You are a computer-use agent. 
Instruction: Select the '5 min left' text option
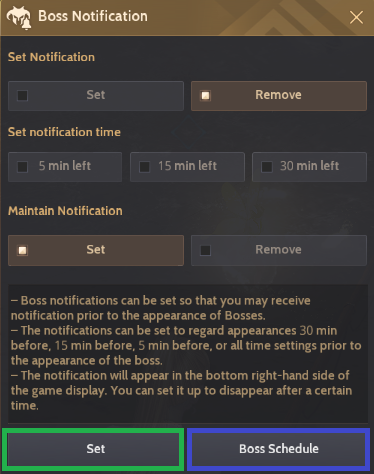click(65, 166)
